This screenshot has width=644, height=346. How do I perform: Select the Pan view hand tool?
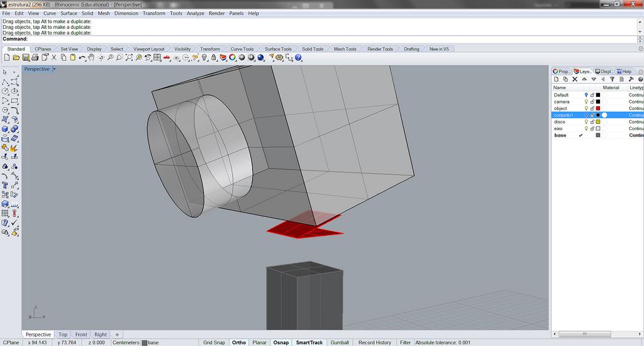[92, 58]
